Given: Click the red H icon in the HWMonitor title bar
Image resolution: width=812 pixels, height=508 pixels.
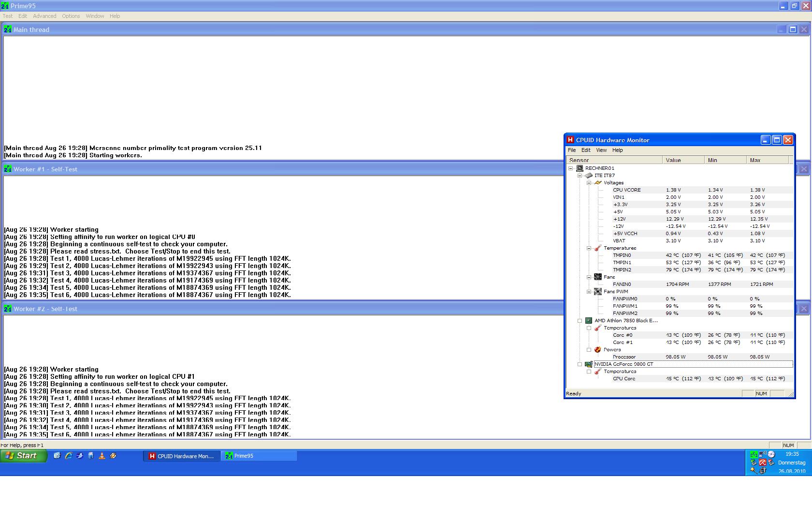Looking at the screenshot, I should point(570,140).
